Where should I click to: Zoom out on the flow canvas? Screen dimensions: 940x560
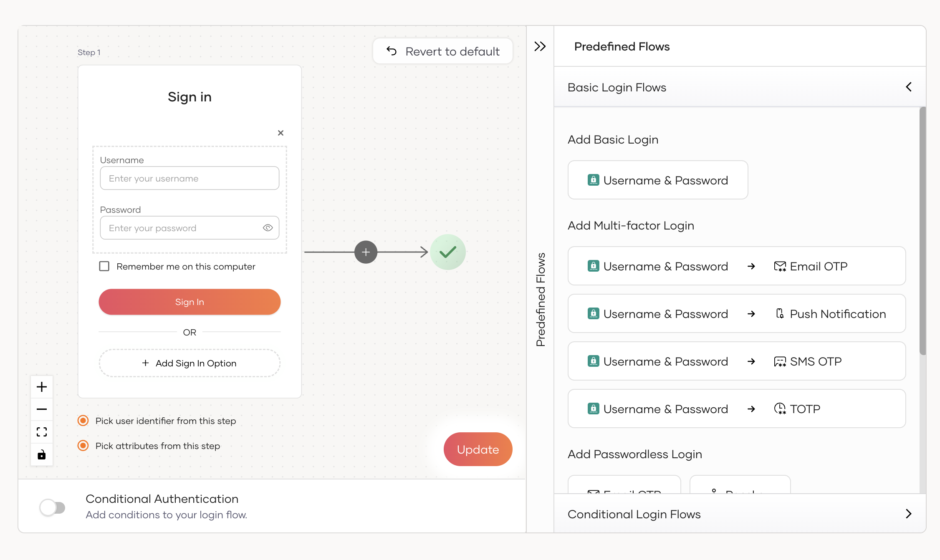coord(42,409)
